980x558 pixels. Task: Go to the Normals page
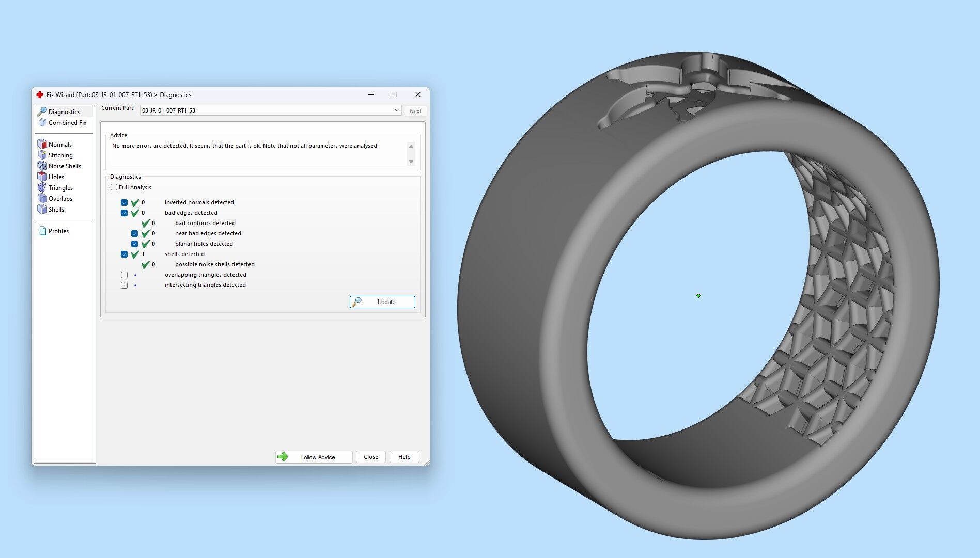(x=60, y=145)
